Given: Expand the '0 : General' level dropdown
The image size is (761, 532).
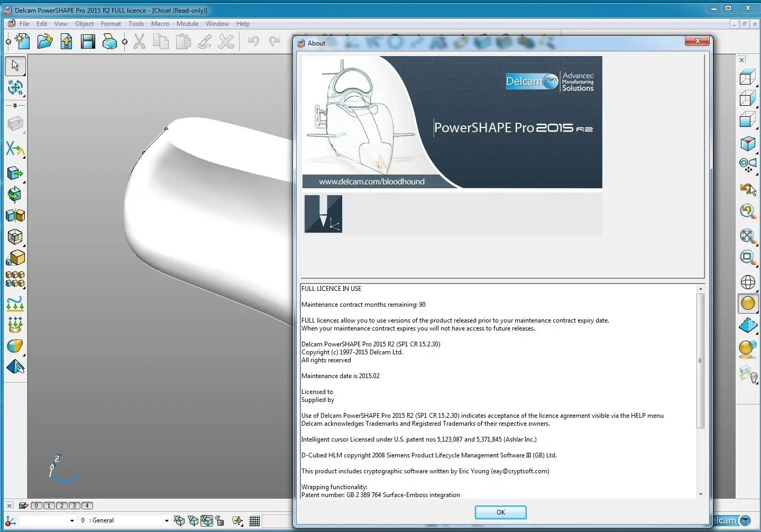Looking at the screenshot, I should [x=166, y=520].
